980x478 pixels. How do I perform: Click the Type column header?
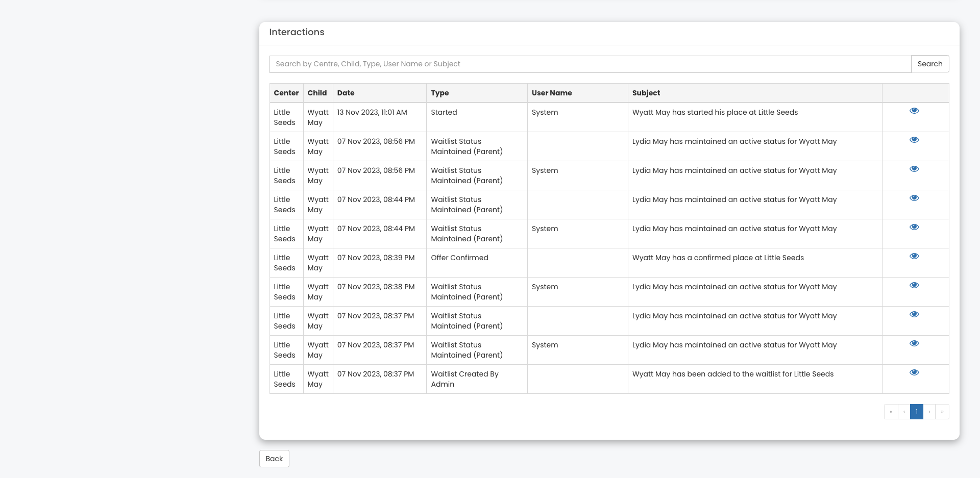[x=439, y=93]
